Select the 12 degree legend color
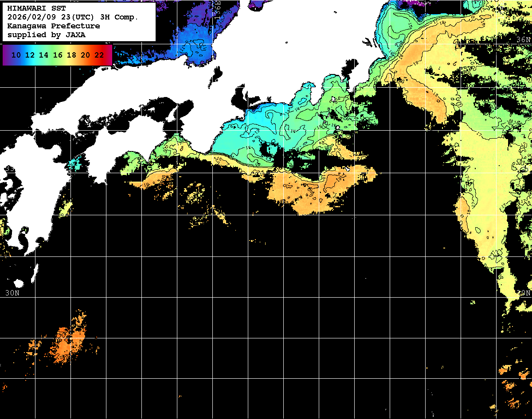 30,55
